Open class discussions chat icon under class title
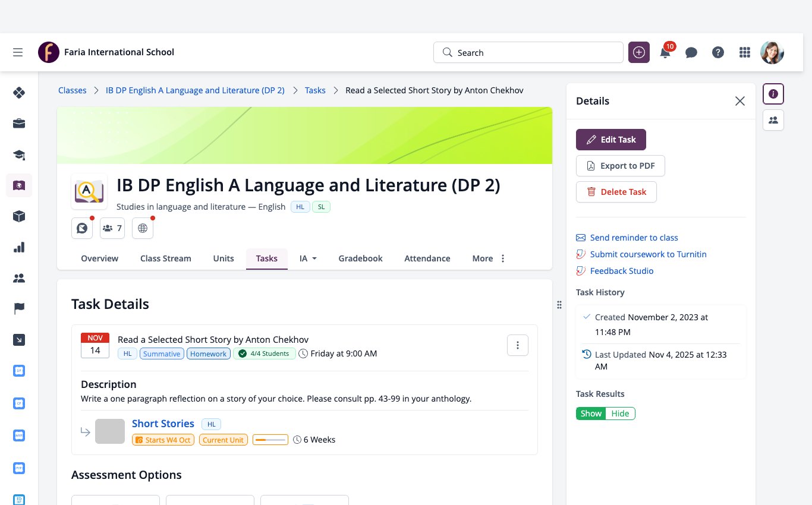This screenshot has height=505, width=812. pos(82,228)
